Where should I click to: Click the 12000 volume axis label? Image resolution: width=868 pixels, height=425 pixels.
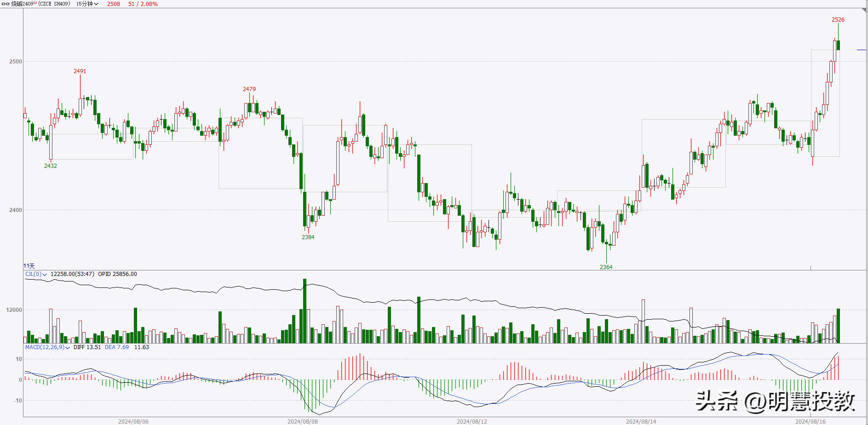click(14, 310)
